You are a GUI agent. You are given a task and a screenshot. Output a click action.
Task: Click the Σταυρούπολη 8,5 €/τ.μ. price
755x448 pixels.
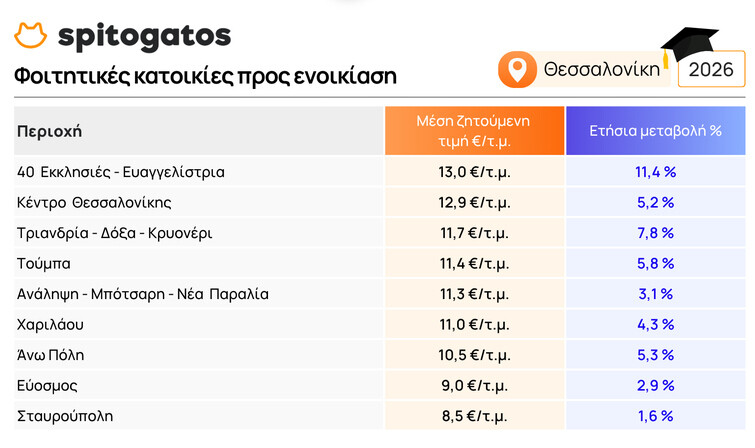point(474,416)
